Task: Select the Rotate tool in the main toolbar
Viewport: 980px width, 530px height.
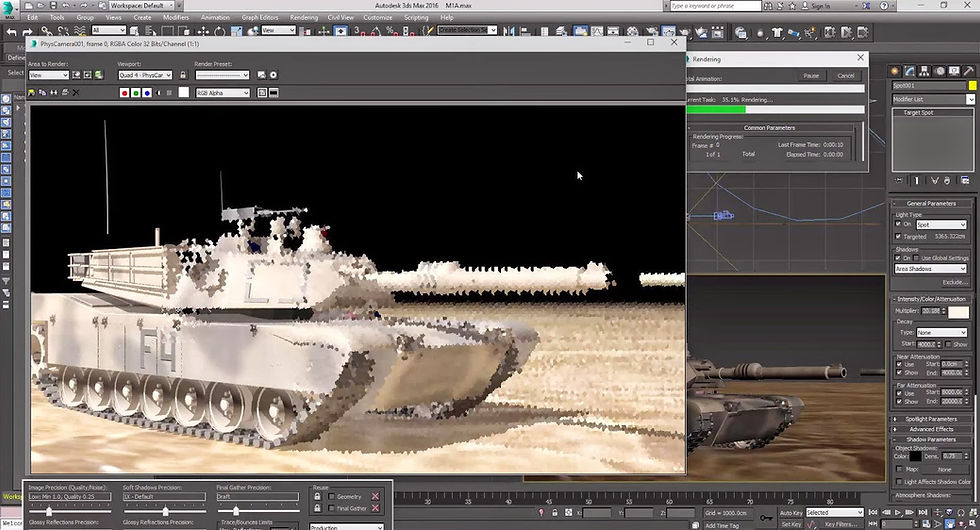Action: 220,31
